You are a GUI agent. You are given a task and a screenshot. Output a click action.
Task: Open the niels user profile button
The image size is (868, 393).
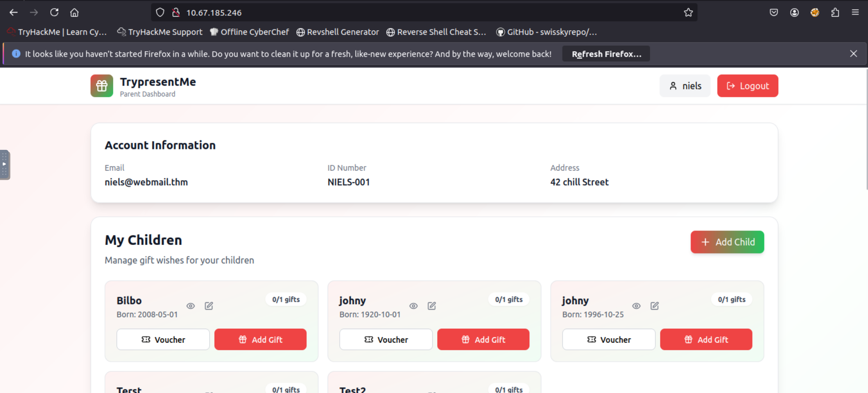685,86
